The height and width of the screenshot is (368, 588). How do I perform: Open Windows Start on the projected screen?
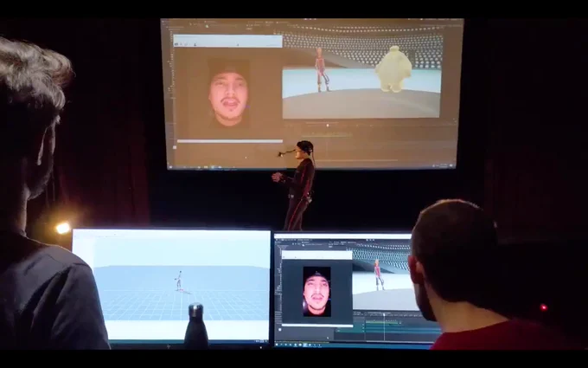tap(171, 165)
